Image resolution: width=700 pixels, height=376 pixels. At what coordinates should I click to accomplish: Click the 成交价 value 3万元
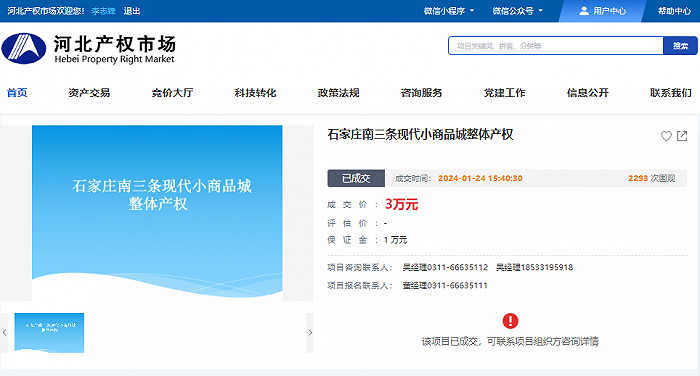click(401, 205)
